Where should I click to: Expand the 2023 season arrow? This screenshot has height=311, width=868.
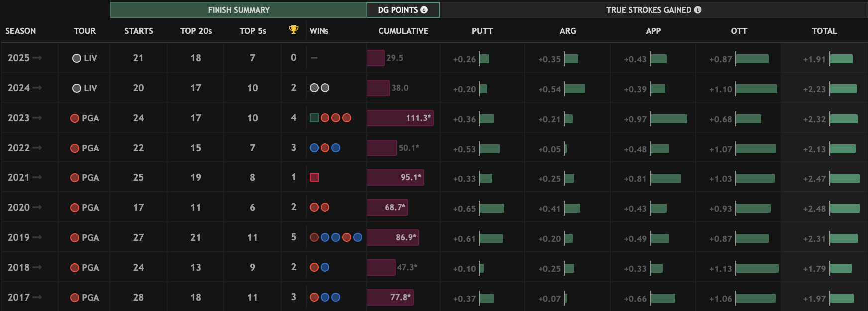pyautogui.click(x=37, y=118)
